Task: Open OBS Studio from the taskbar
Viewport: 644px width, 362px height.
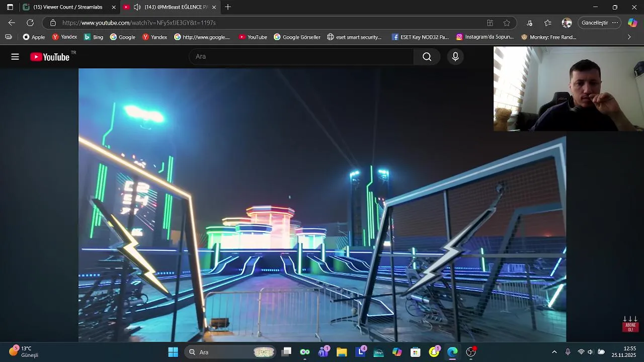Action: [x=471, y=352]
